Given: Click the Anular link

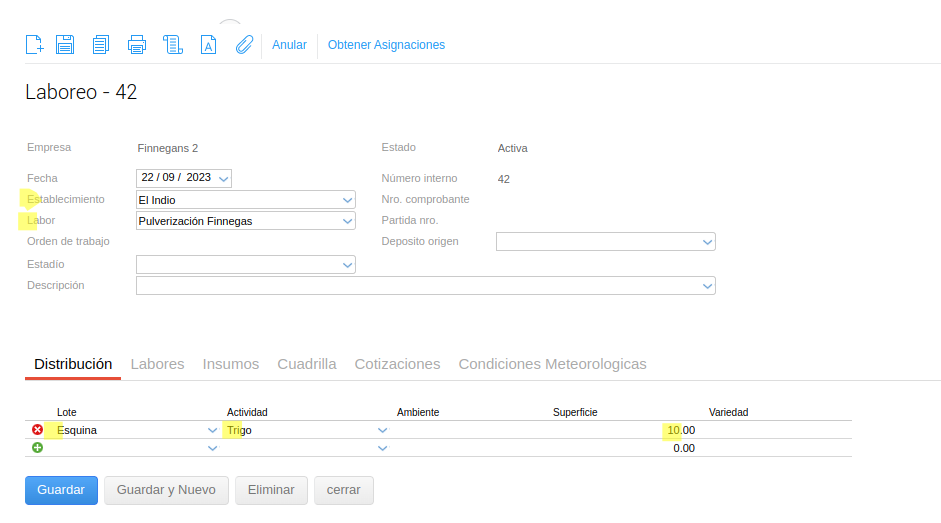Looking at the screenshot, I should 289,45.
